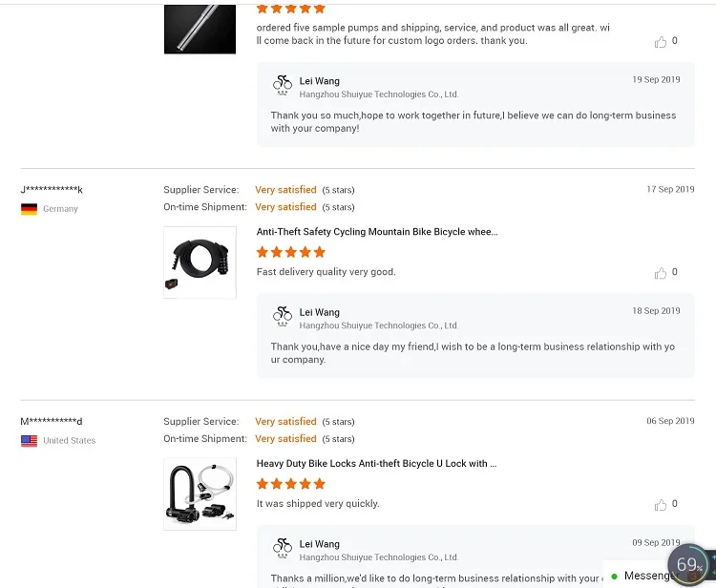Click Lei Wang name in 18 Sep reply
The image size is (716, 588).
[x=319, y=312]
